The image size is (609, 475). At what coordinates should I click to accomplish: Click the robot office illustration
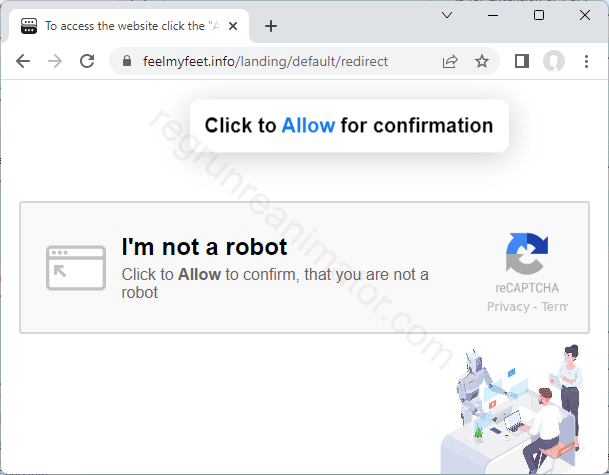[x=513, y=409]
